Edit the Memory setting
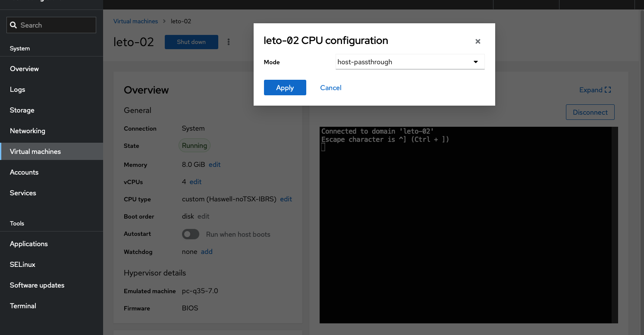 (x=214, y=165)
